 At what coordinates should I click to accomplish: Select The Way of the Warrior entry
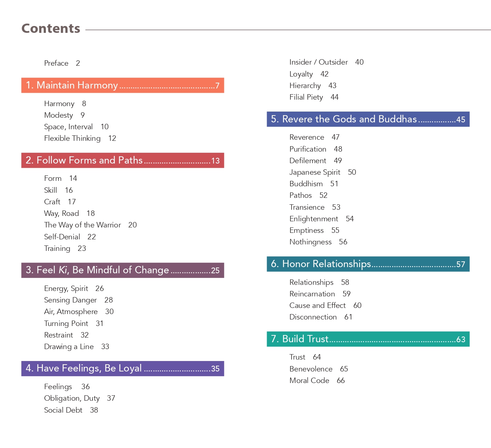pyautogui.click(x=90, y=225)
